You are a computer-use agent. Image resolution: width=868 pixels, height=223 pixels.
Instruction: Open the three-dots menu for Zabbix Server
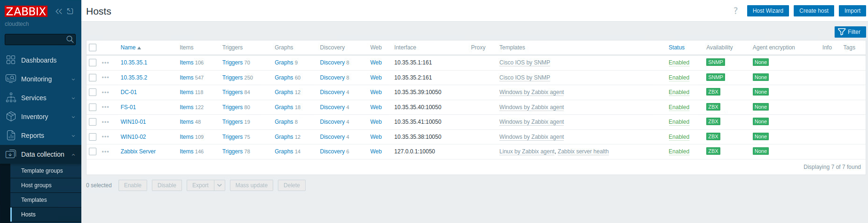[x=105, y=151]
